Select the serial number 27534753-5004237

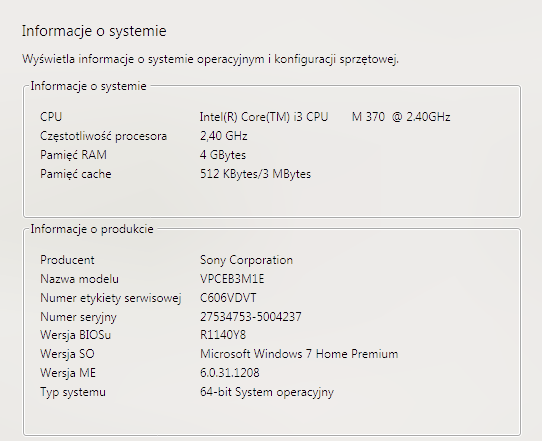(251, 317)
